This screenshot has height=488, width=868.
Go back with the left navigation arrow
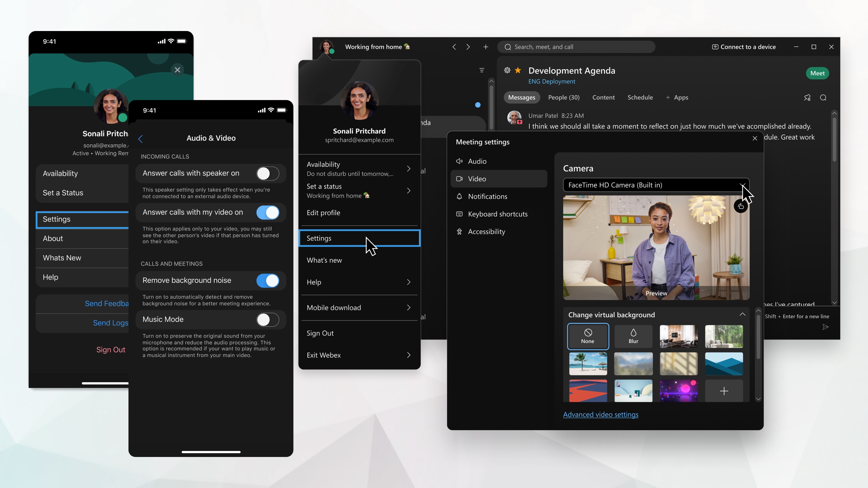tap(454, 47)
